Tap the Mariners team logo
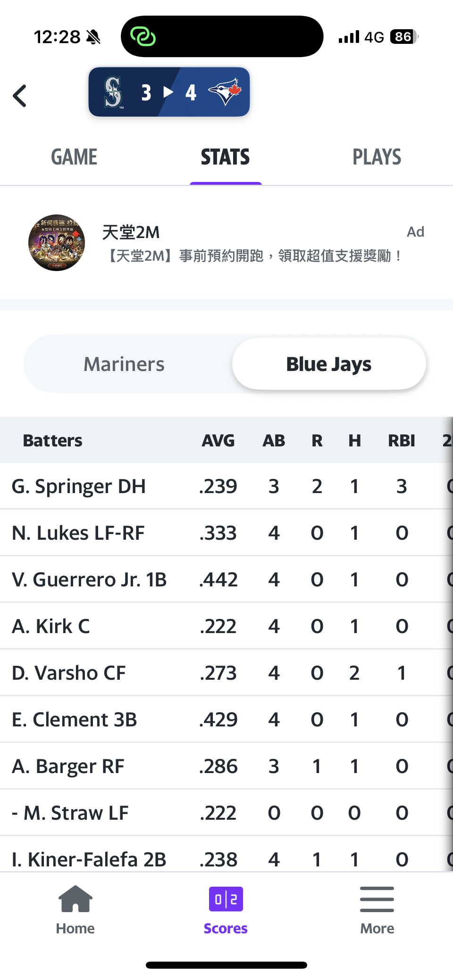453x980 pixels. [x=113, y=92]
